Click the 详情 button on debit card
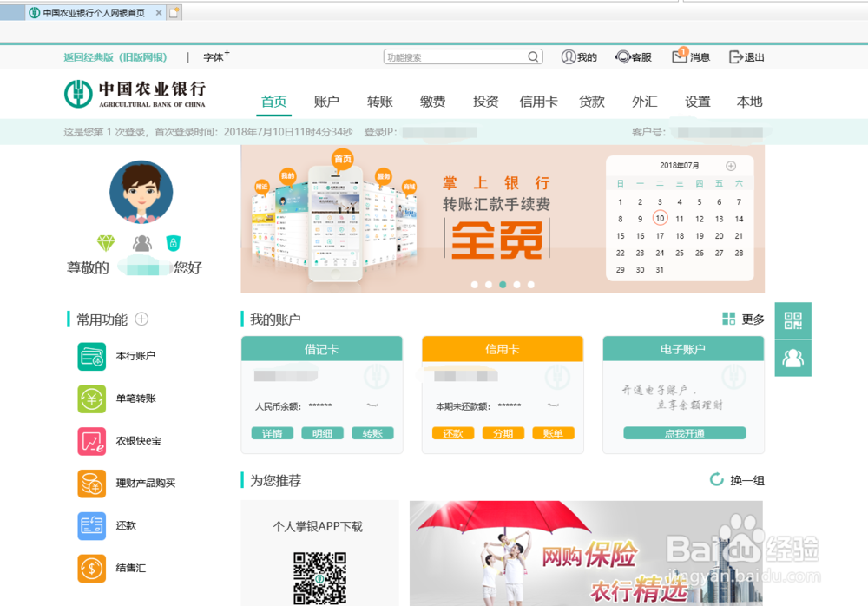 (272, 433)
